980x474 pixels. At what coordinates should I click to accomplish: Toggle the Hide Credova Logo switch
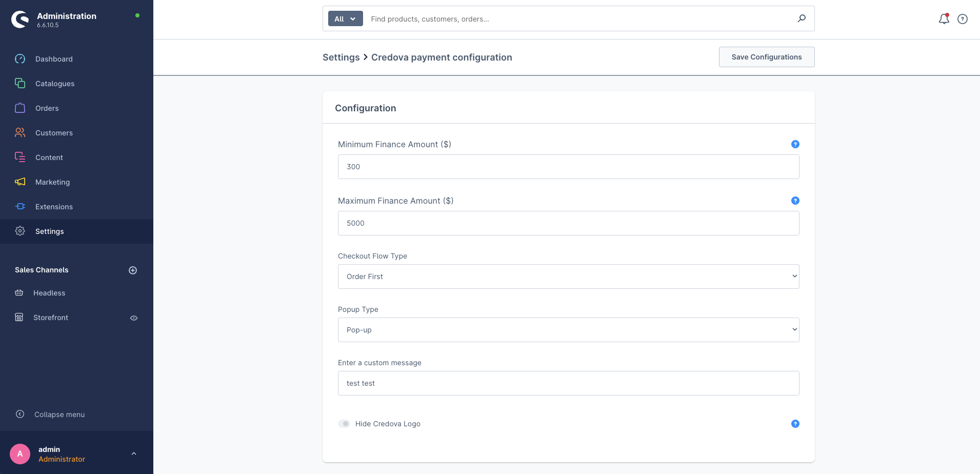(x=344, y=424)
